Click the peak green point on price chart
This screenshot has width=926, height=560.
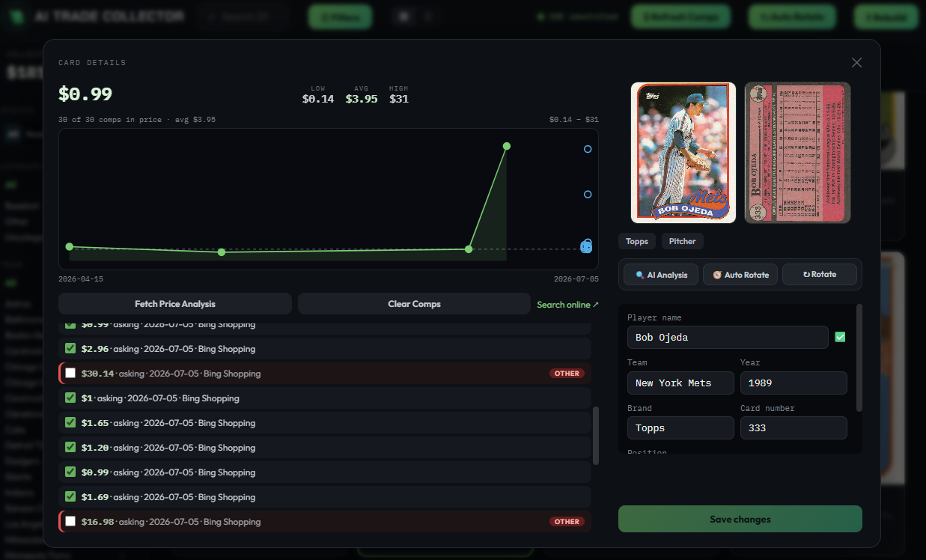coord(507,146)
